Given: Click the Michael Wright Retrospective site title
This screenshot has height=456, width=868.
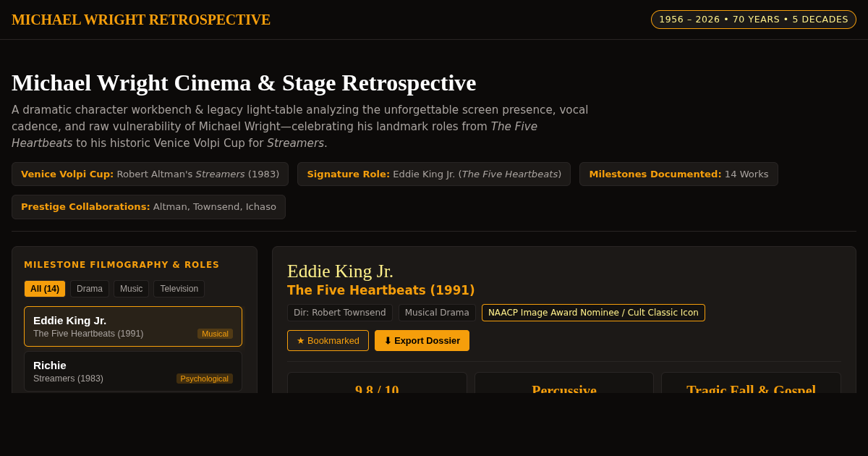Looking at the screenshot, I should tap(141, 20).
